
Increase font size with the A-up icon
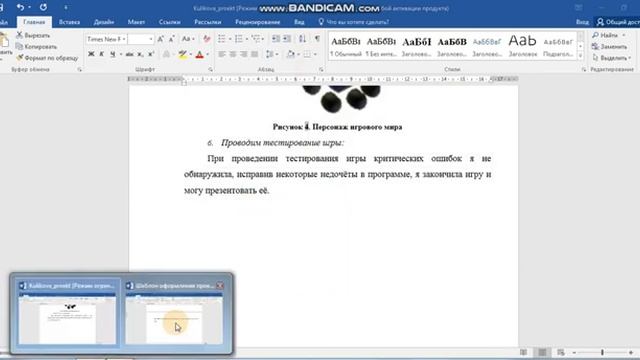coord(161,39)
